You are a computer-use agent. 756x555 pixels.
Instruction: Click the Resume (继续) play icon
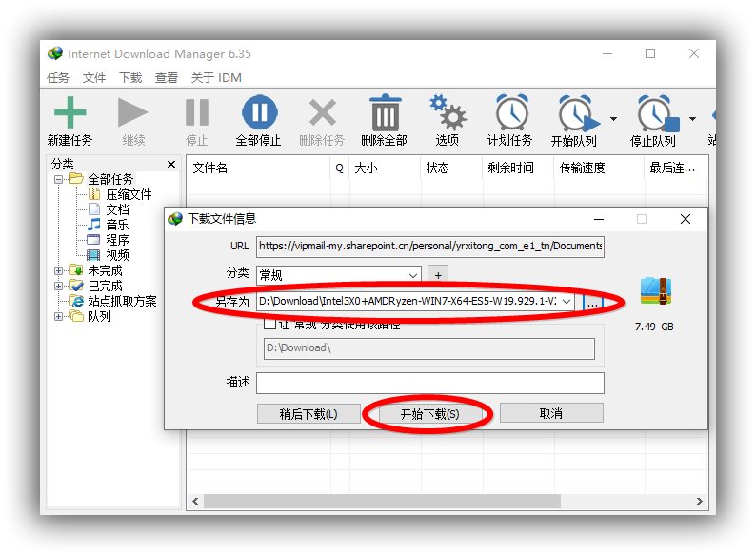pos(132,112)
